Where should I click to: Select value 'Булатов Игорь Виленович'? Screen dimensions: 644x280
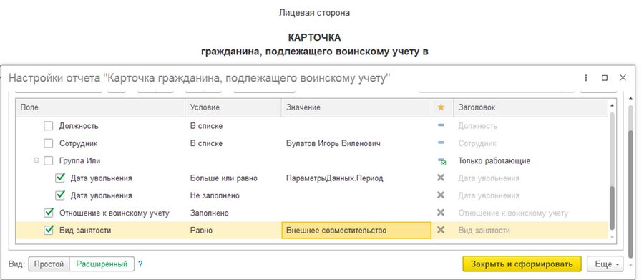pos(333,143)
